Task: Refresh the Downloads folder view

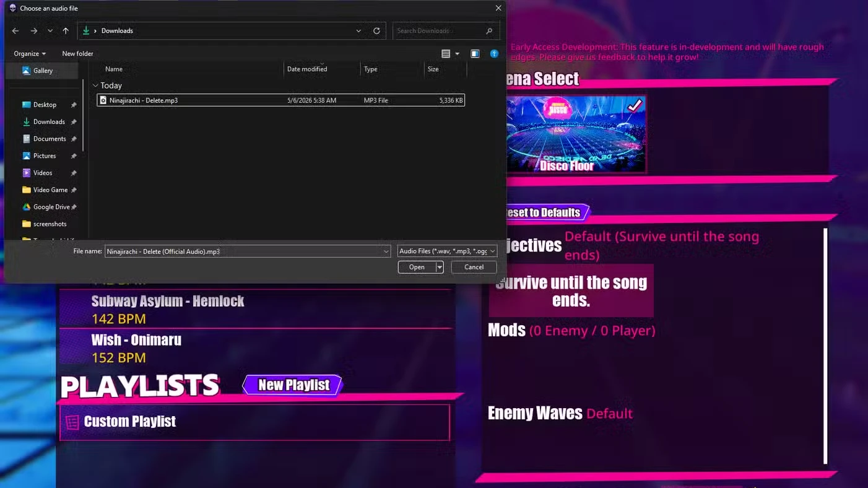Action: coord(376,31)
